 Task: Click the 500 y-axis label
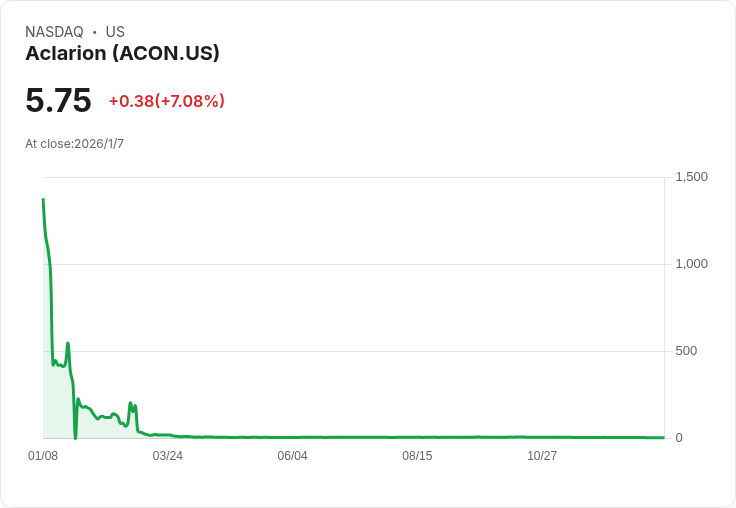(686, 351)
